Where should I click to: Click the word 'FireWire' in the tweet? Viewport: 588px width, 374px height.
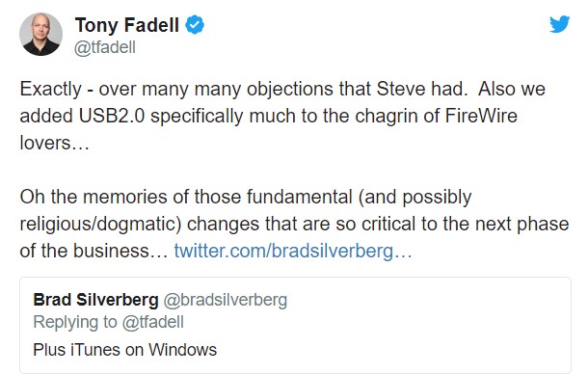click(481, 116)
